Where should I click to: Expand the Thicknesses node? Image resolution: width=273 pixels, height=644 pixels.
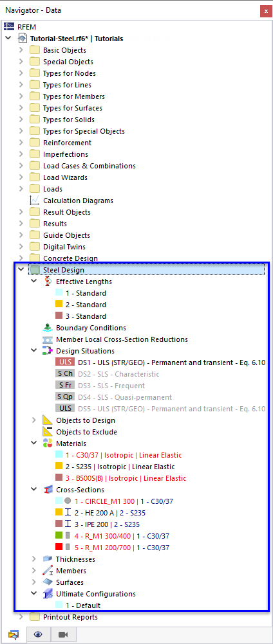click(34, 559)
